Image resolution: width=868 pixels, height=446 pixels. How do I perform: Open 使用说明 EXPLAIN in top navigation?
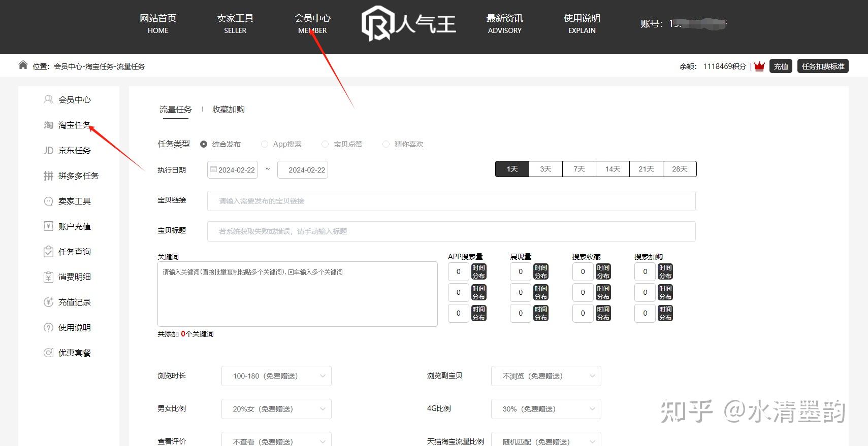tap(582, 23)
